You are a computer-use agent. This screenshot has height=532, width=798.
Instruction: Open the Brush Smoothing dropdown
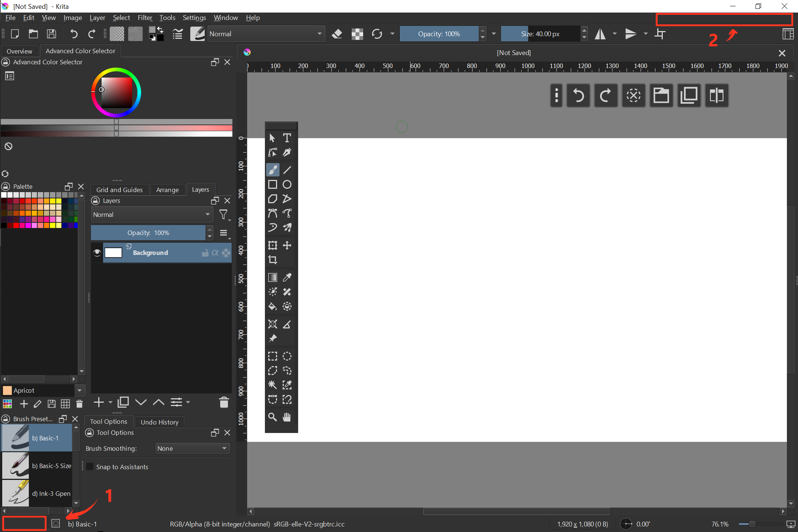[192, 448]
